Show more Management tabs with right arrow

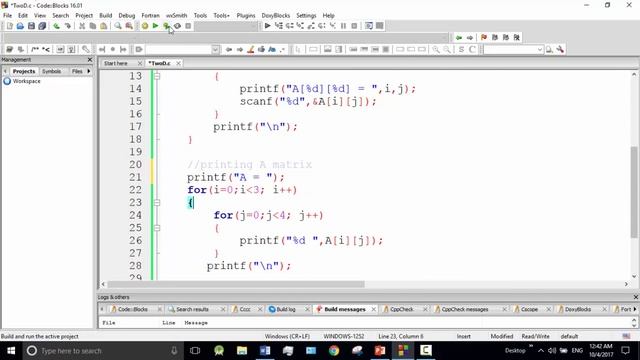click(89, 71)
